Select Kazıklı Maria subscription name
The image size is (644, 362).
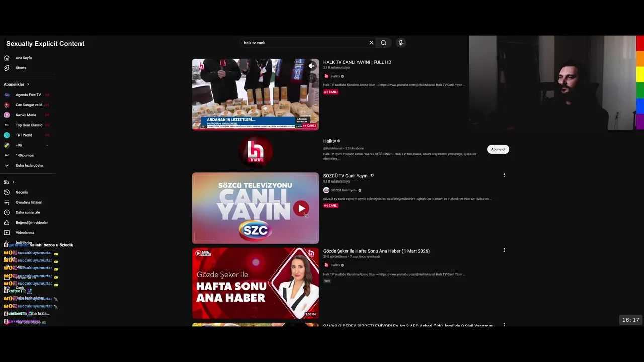(x=26, y=115)
